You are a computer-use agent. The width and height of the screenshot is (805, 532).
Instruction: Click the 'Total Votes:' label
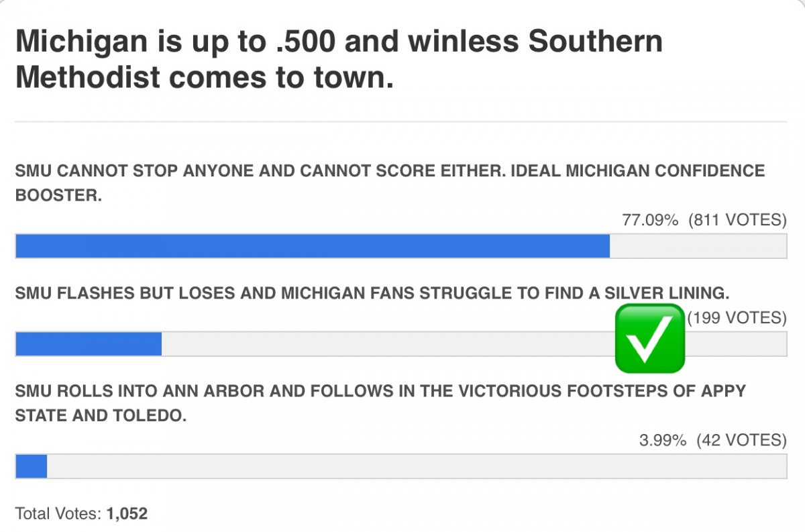coord(58,514)
